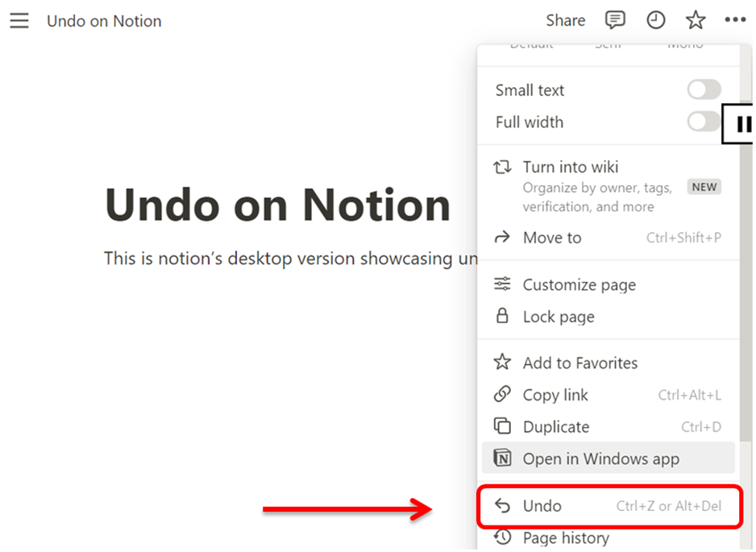The width and height of the screenshot is (756, 552).
Task: Toggle the Full width switch
Action: (704, 122)
